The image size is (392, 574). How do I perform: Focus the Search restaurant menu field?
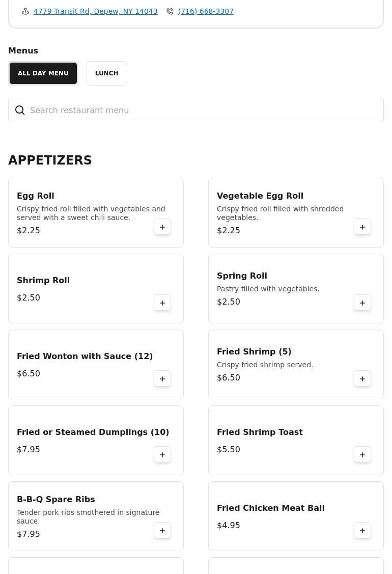[204, 110]
